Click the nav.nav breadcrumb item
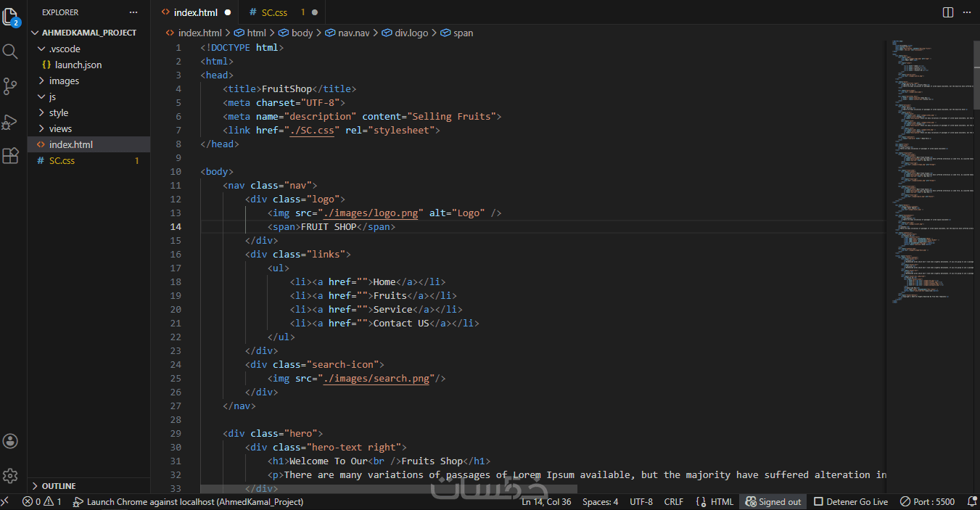Viewport: 980px width, 510px height. (x=347, y=33)
